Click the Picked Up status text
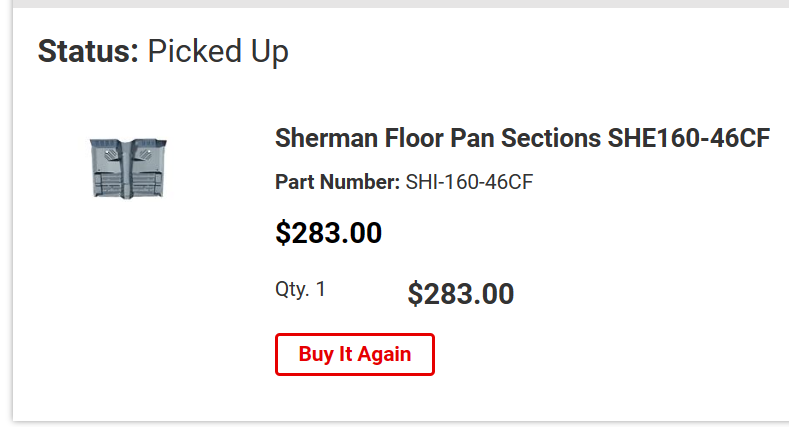Image resolution: width=789 pixels, height=427 pixels. pos(218,52)
